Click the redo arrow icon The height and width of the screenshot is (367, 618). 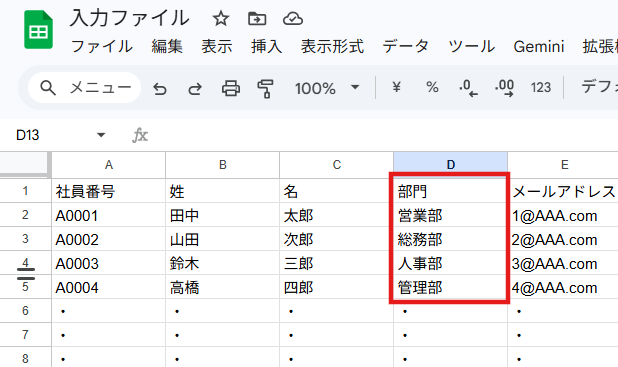[x=195, y=88]
